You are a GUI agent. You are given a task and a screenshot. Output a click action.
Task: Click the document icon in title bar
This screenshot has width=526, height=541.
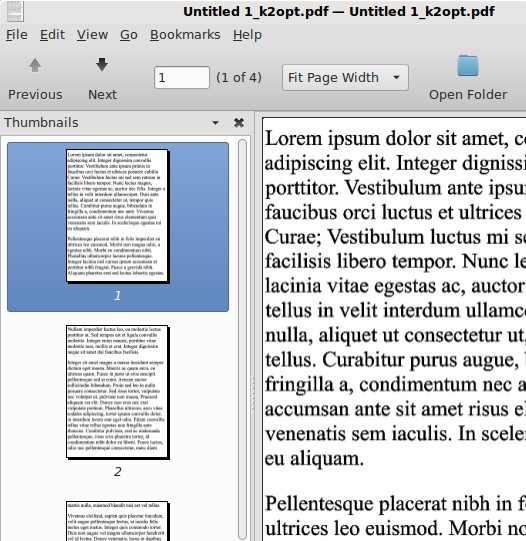tap(15, 11)
